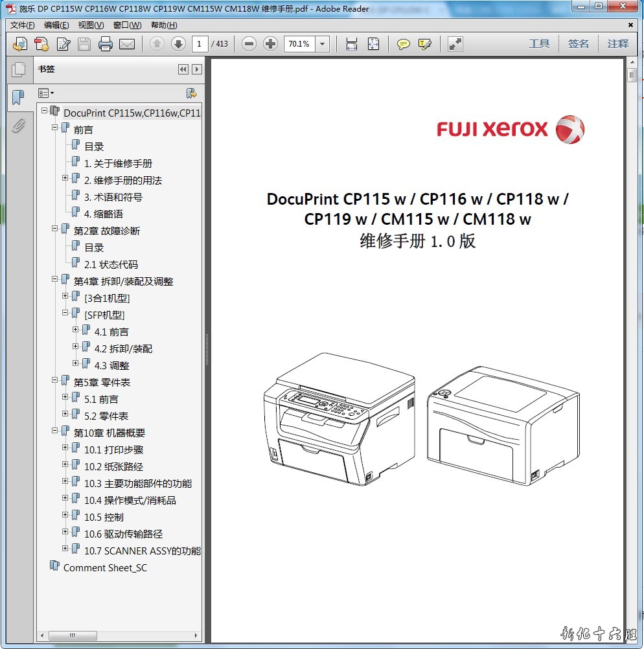Viewport: 644px width, 649px height.
Task: Open the attachments paperclip panel
Action: [x=19, y=125]
